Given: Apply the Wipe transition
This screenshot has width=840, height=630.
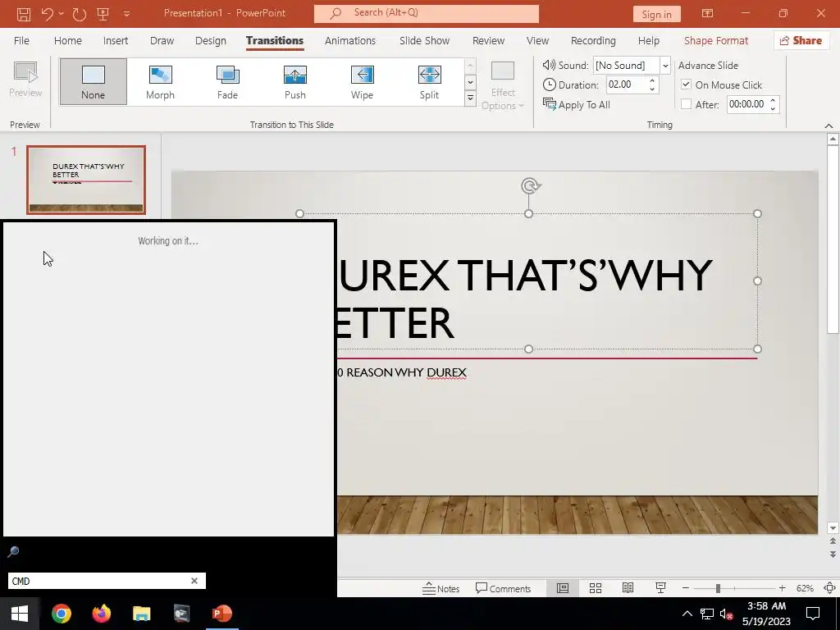Looking at the screenshot, I should click(x=362, y=81).
